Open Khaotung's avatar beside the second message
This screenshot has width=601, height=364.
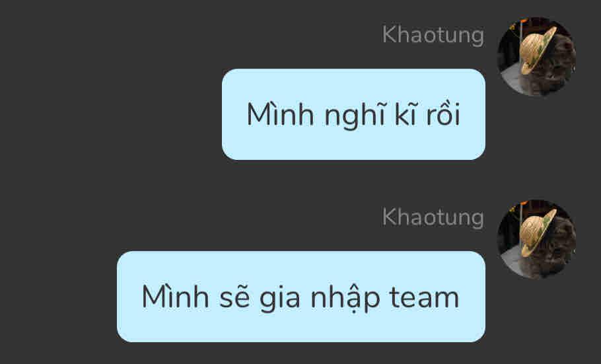[536, 238]
